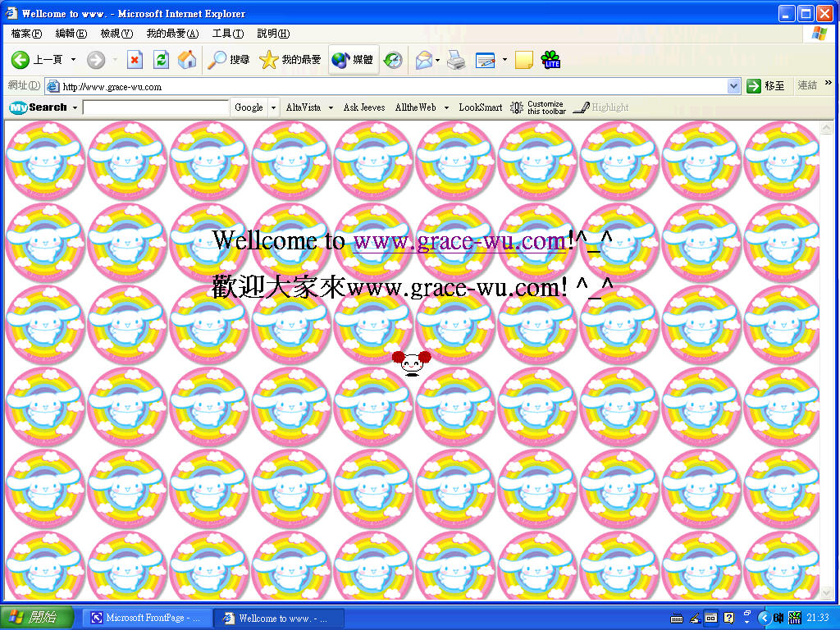The height and width of the screenshot is (630, 840).
Task: Click the ICQ Lite system tray icon
Action: click(x=796, y=619)
